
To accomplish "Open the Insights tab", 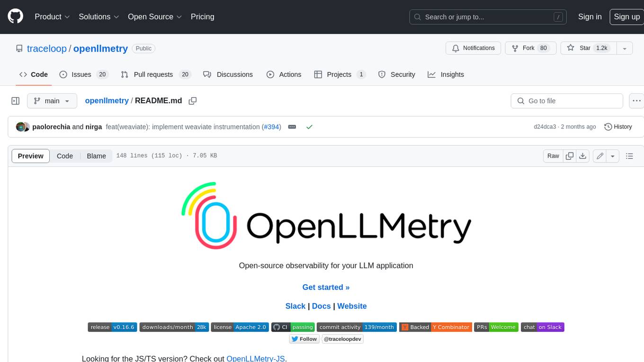I will pyautogui.click(x=446, y=74).
